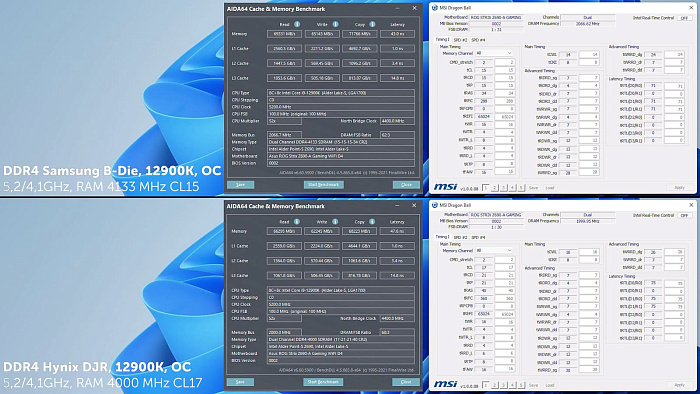This screenshot has width=700, height=394.
Task: Open Memory Channel dropdown in upper Dragon Ball window
Action: [x=494, y=53]
